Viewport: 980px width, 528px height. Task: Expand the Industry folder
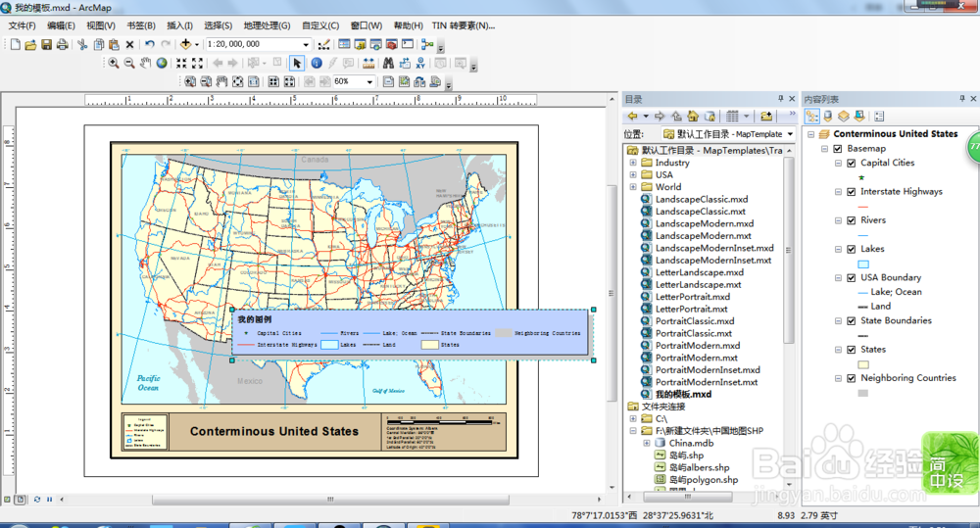tap(632, 163)
